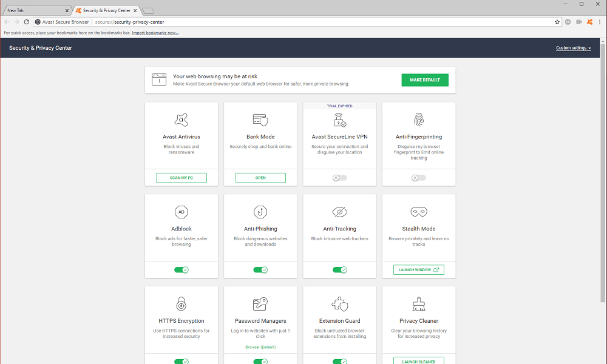Viewport: 607px width, 364px height.
Task: Click the LAUNCH CLEANER button
Action: 419,361
